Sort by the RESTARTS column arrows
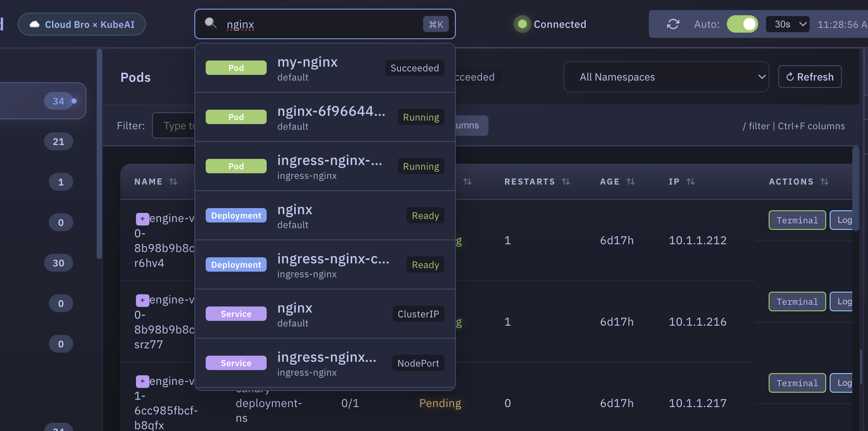This screenshot has height=431, width=868. click(566, 182)
